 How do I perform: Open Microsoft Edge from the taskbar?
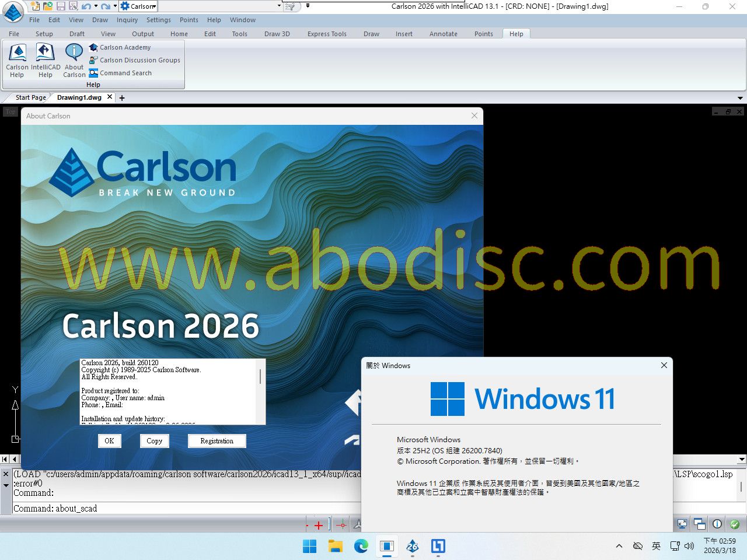pyautogui.click(x=361, y=546)
